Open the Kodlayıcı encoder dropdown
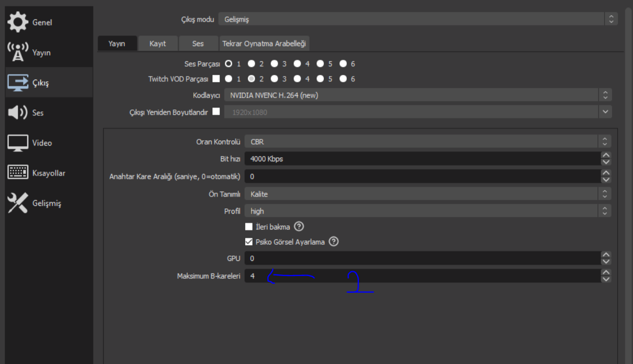The image size is (633, 364). point(418,95)
